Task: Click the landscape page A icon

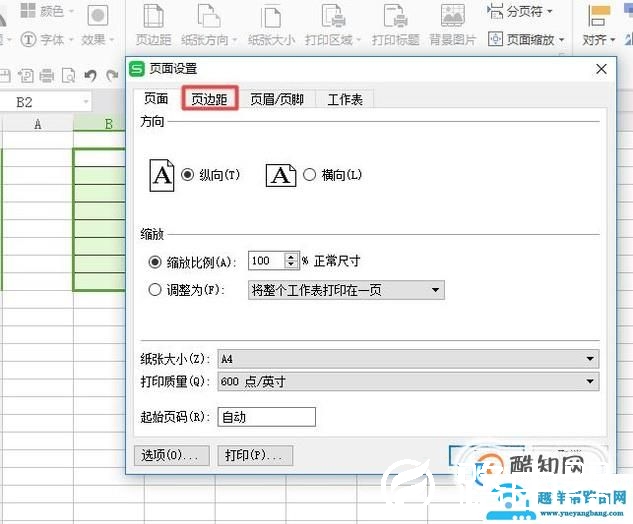Action: tap(281, 175)
